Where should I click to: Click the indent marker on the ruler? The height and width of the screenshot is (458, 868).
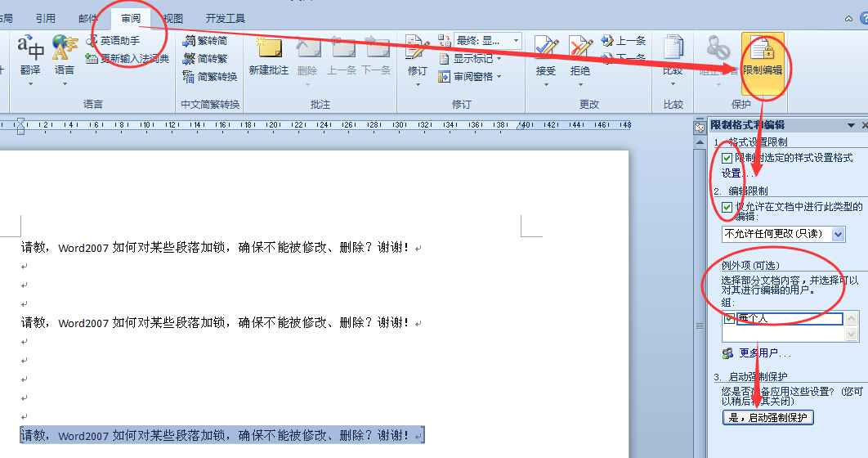click(20, 126)
